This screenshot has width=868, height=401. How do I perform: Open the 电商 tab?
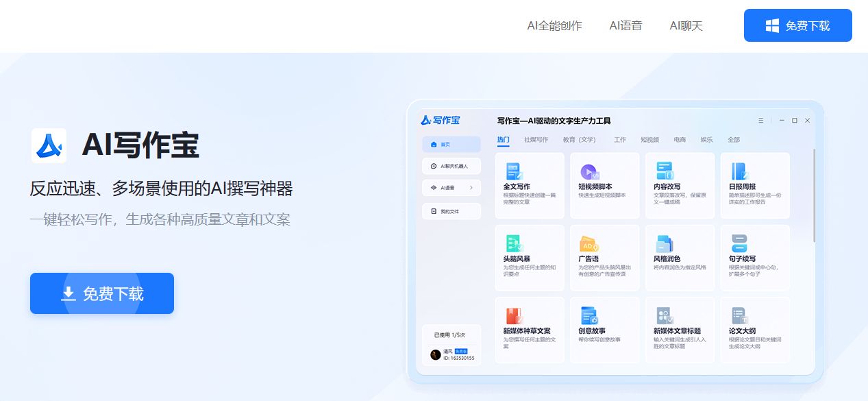click(680, 140)
